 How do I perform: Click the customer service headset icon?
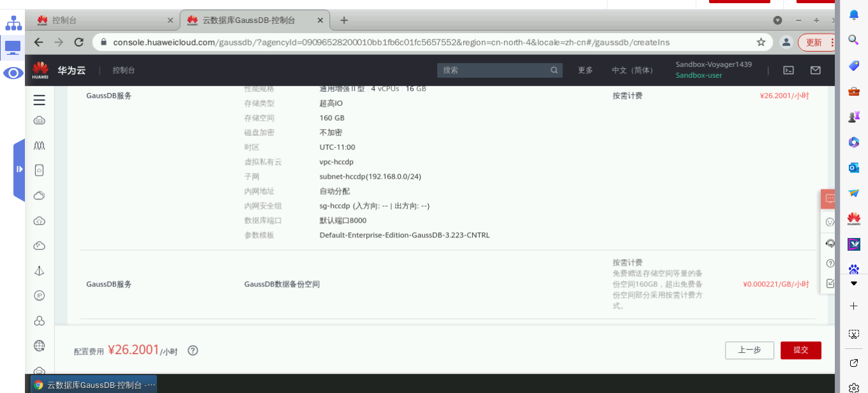point(830,243)
